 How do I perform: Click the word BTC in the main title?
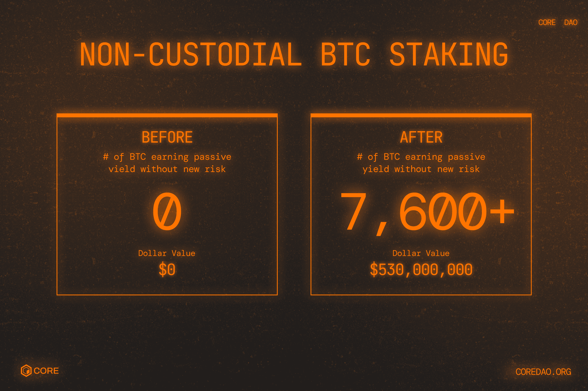coord(345,55)
